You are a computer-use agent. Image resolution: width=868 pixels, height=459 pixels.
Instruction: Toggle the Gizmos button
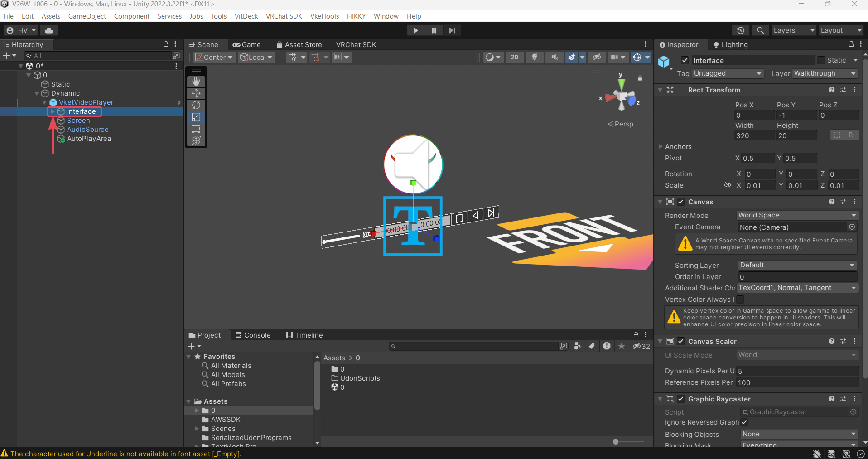click(637, 57)
